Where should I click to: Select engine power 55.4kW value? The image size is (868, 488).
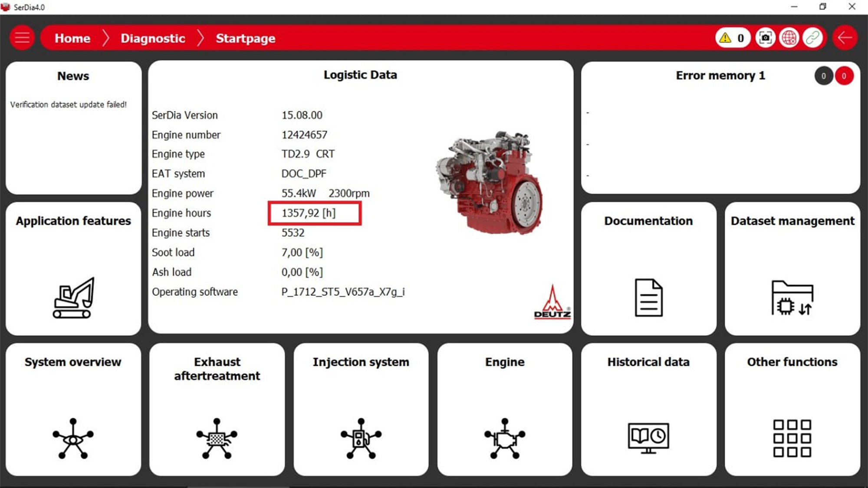[x=299, y=193]
